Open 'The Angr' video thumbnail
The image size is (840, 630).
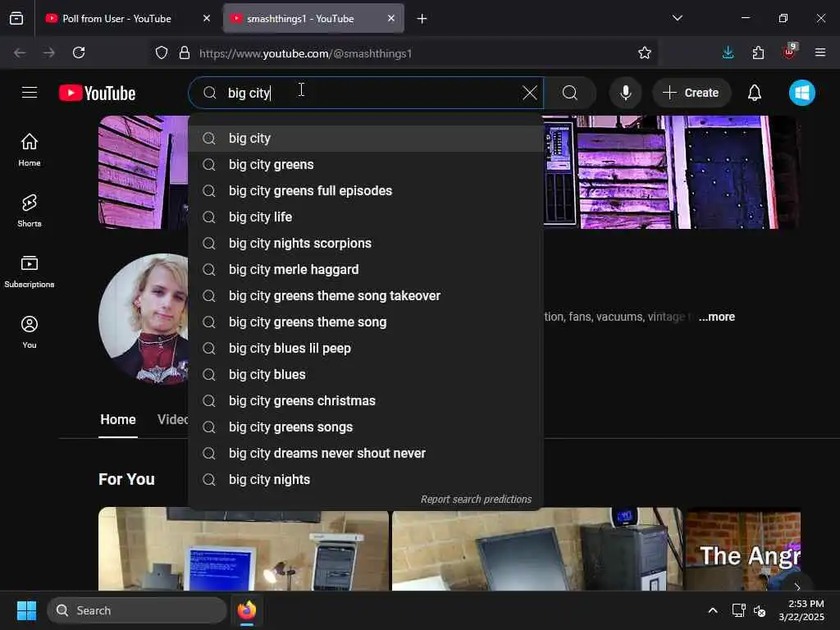click(x=743, y=549)
